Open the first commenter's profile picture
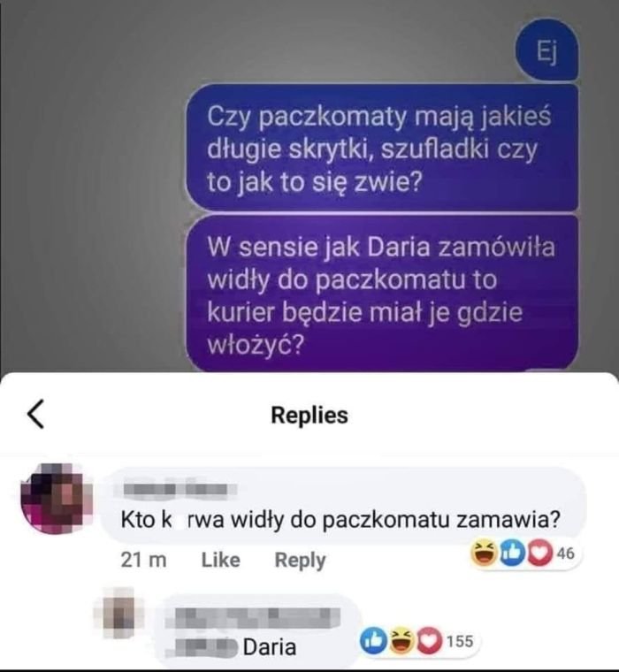The image size is (619, 672). pyautogui.click(x=57, y=498)
